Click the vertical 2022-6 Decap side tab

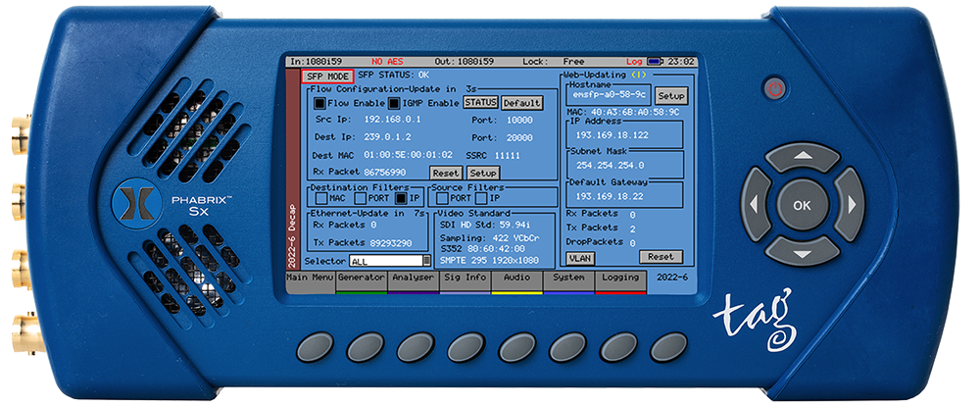point(292,169)
